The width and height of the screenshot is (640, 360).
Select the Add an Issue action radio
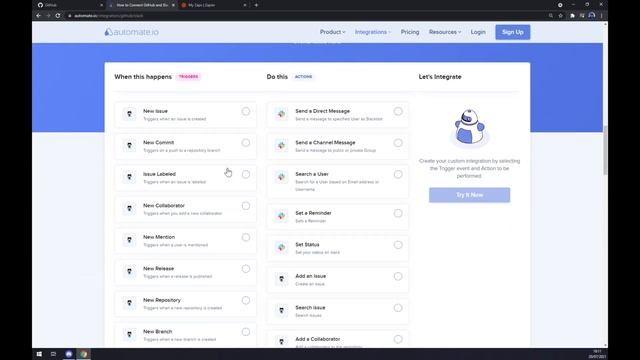coord(398,276)
